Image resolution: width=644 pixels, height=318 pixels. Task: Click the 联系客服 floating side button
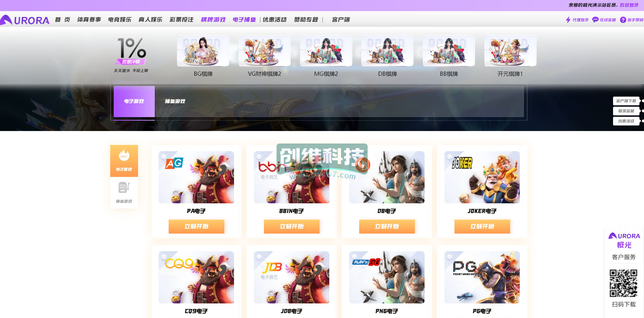(x=626, y=111)
